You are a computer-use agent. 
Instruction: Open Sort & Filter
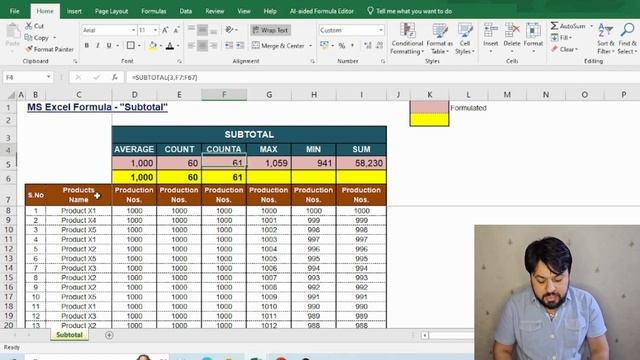(x=605, y=39)
